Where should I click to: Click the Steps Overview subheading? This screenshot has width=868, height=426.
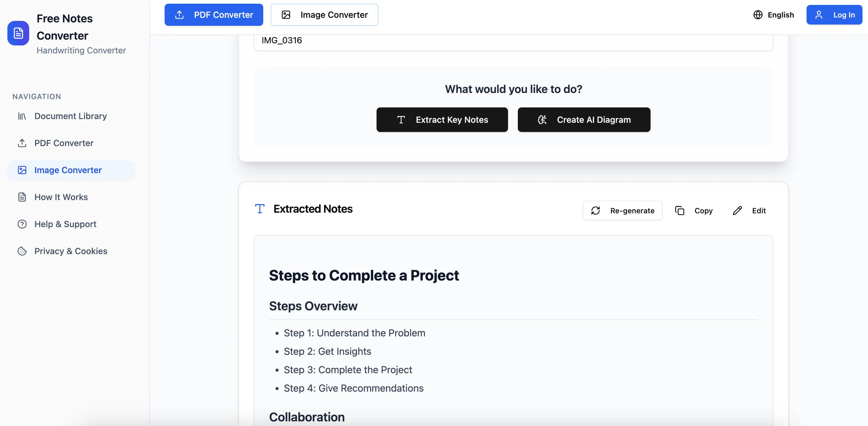click(x=313, y=306)
